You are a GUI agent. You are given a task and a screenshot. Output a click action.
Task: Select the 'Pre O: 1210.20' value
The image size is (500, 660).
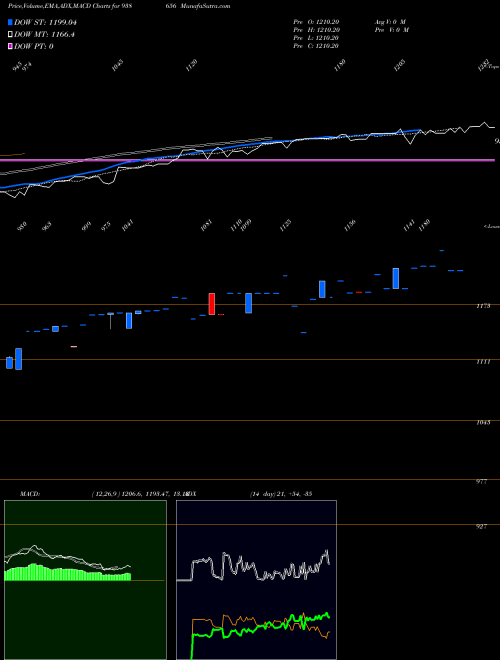click(x=316, y=22)
